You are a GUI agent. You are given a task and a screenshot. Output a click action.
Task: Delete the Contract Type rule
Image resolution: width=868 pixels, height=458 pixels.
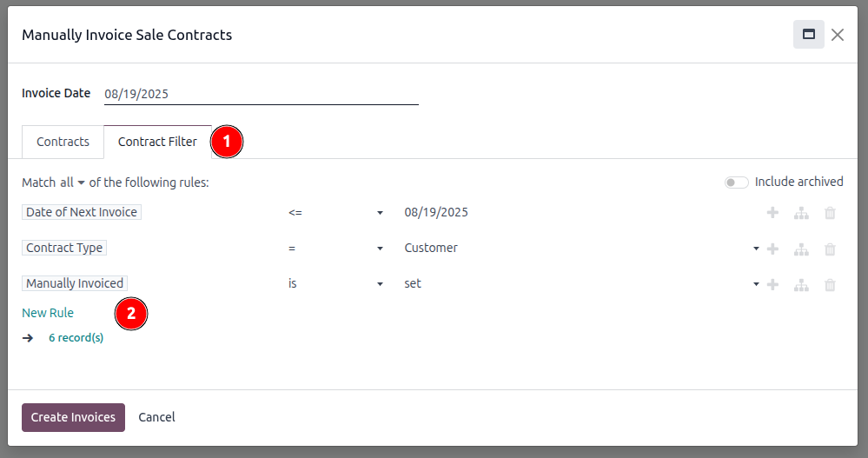[830, 249]
